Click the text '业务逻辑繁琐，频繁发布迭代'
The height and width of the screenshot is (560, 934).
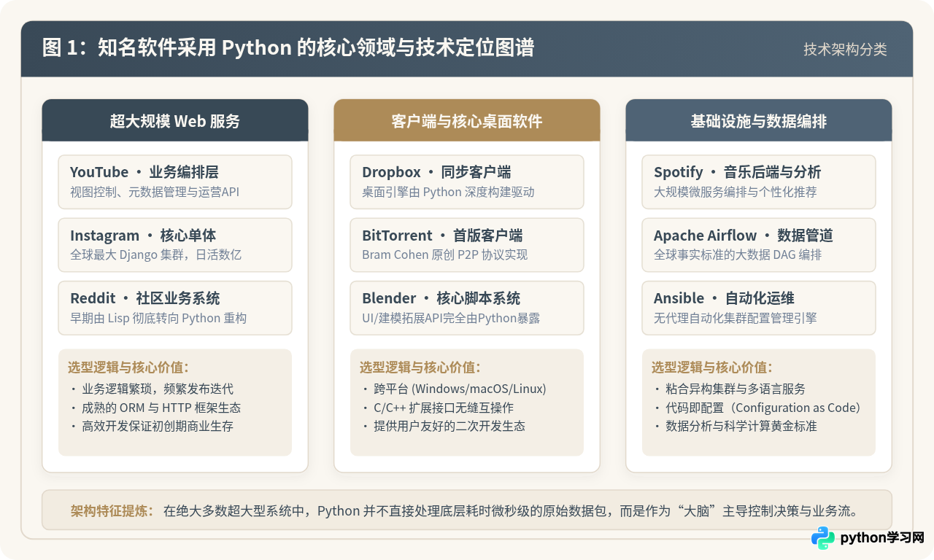pos(158,389)
